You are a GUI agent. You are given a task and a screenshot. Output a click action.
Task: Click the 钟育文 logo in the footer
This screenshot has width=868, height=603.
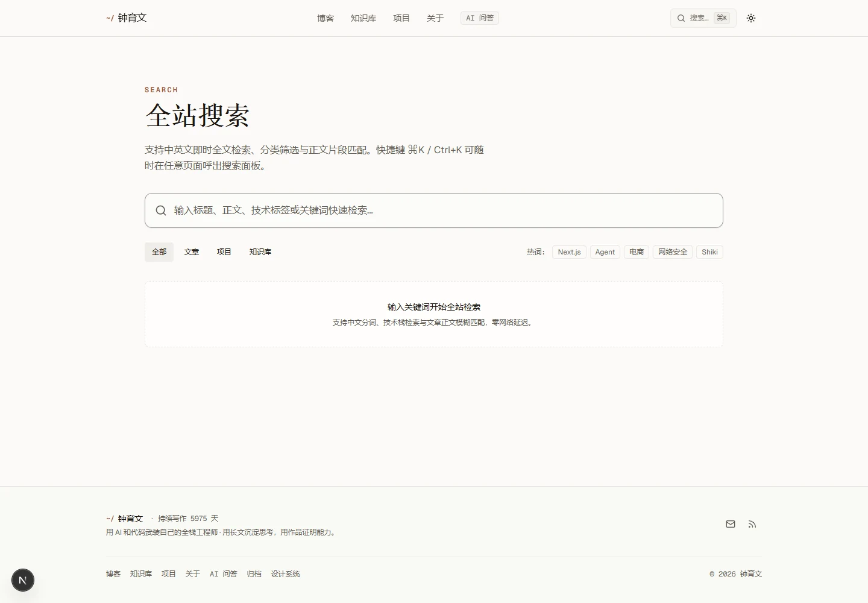(x=125, y=519)
